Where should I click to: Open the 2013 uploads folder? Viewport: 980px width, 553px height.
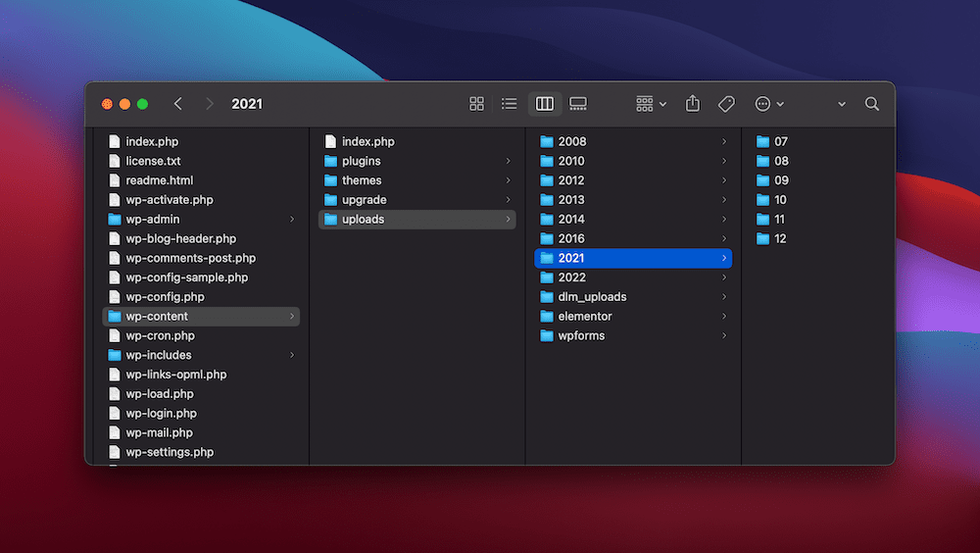coord(633,200)
